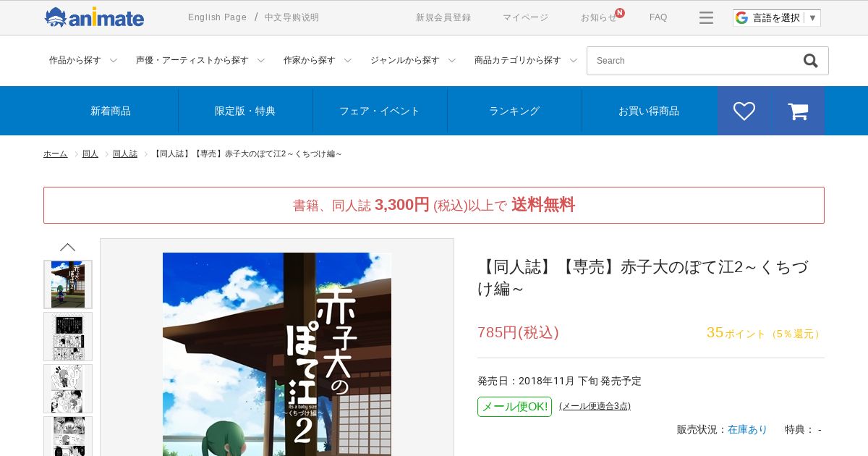Click the 発売日 release date text
The height and width of the screenshot is (456, 868).
pyautogui.click(x=559, y=381)
